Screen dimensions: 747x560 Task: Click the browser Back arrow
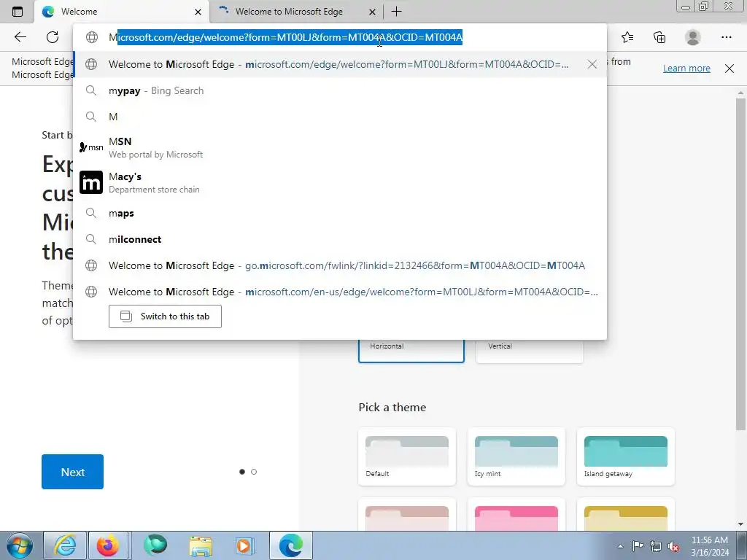click(20, 37)
